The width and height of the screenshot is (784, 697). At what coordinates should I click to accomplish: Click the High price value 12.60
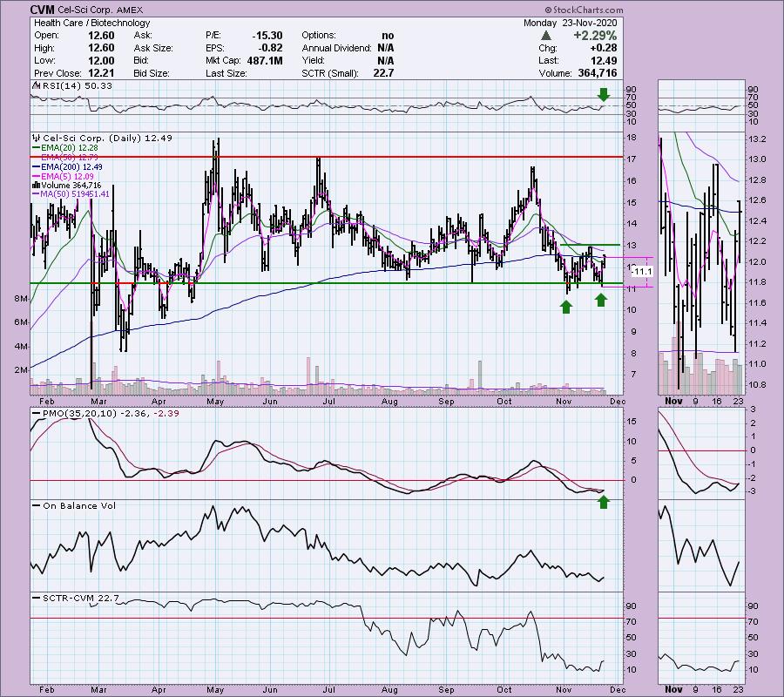point(101,48)
